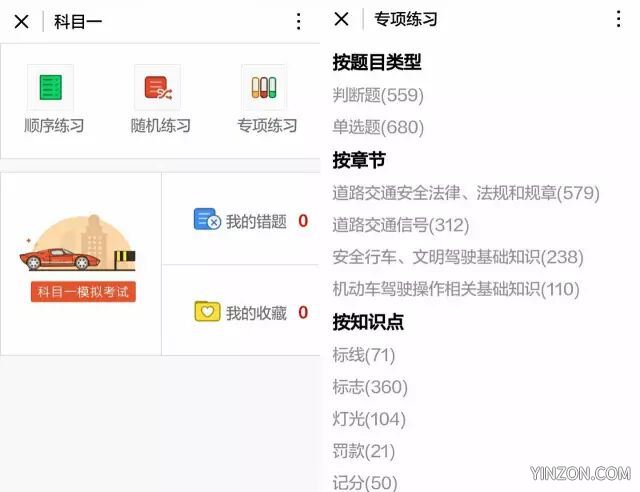Click the red 0 count beside 我的错题
The width and height of the screenshot is (640, 492).
[303, 221]
